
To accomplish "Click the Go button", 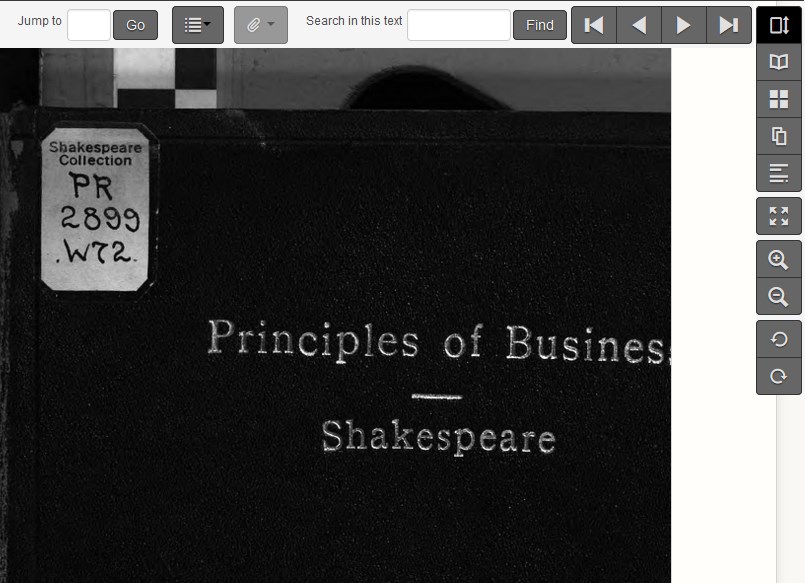I will coord(136,25).
